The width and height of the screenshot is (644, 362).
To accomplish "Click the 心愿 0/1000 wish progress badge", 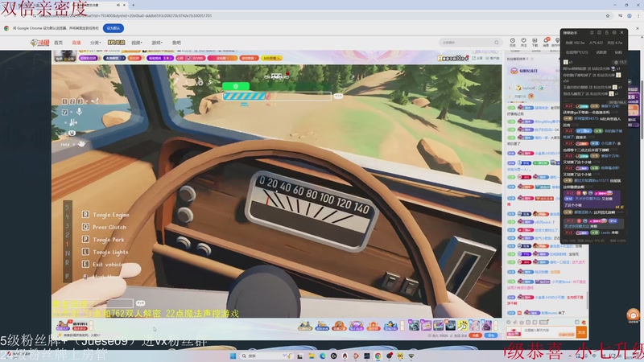I will pyautogui.click(x=190, y=58).
